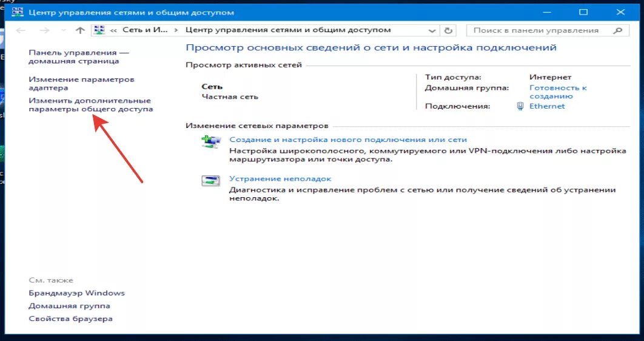Click the 'Просмотр активных сетей' section heading

(244, 65)
